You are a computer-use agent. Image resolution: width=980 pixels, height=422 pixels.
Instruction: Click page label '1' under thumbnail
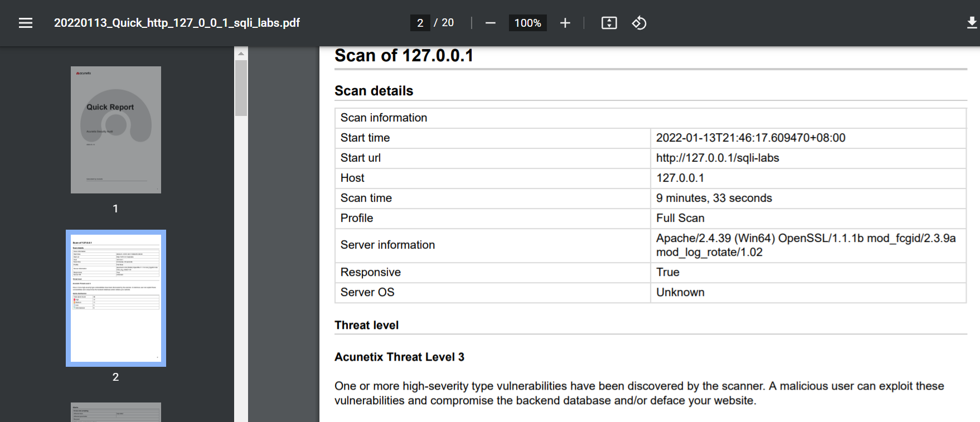tap(115, 208)
